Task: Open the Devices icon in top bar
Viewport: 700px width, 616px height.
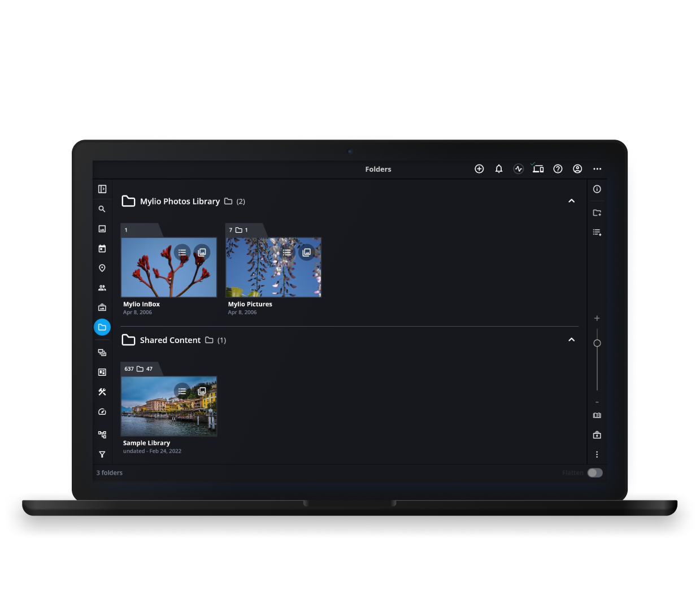Action: (x=538, y=168)
